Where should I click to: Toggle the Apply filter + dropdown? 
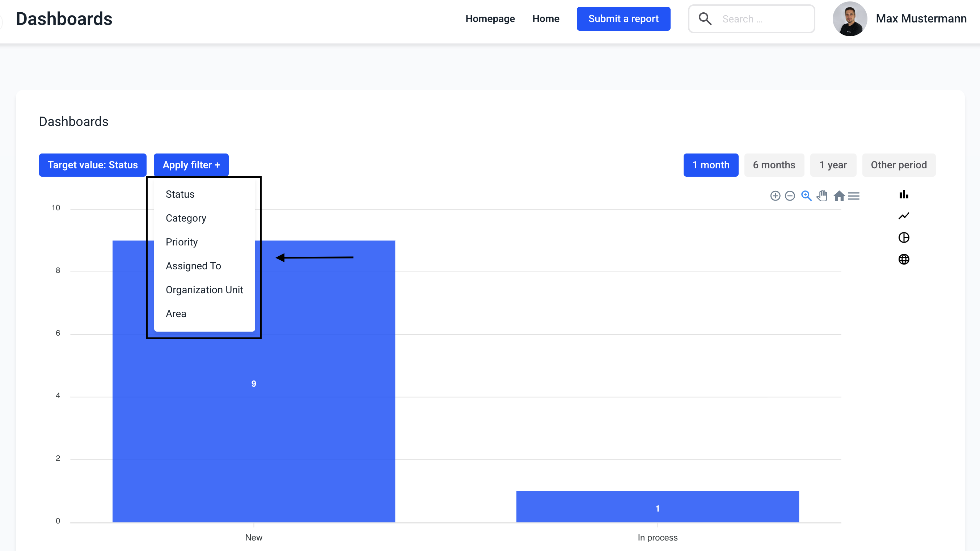click(x=191, y=165)
